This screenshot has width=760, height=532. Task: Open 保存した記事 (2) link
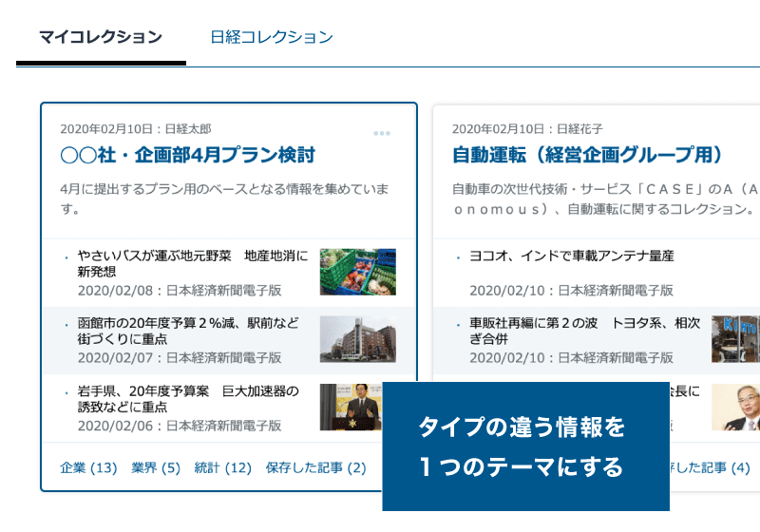[315, 468]
